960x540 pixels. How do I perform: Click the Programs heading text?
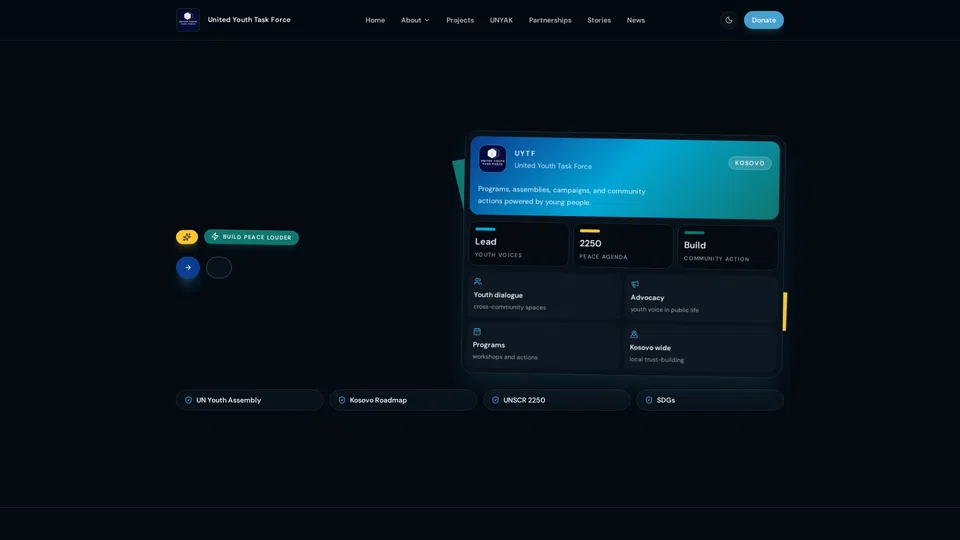tap(489, 345)
